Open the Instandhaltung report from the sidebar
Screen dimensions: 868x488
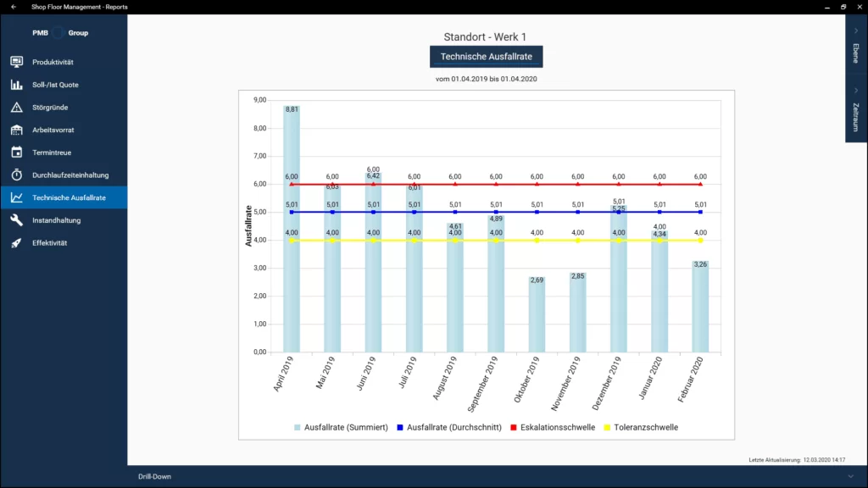[56, 220]
